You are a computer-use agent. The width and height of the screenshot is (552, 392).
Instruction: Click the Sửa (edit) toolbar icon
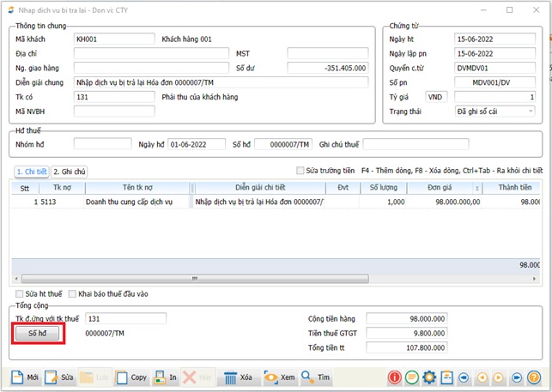point(52,377)
